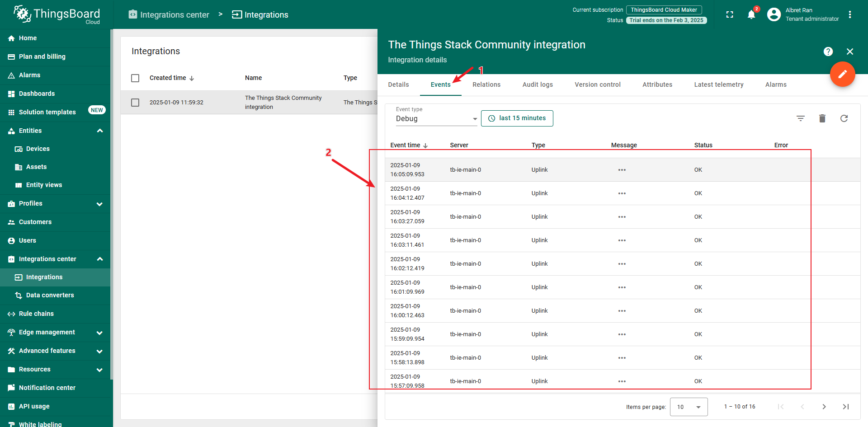Click Integrations center breadcrumb
Image resolution: width=868 pixels, height=427 pixels.
point(169,14)
